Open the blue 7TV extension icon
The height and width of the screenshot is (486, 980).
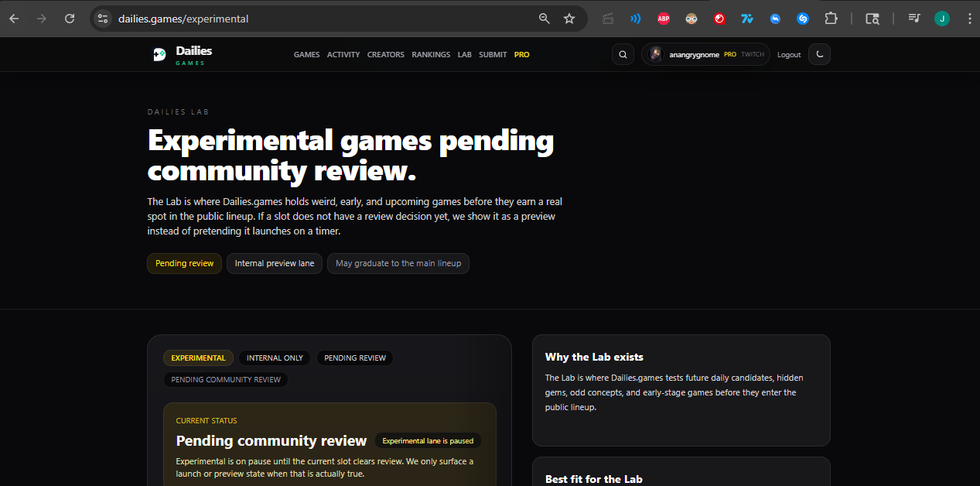(x=747, y=19)
